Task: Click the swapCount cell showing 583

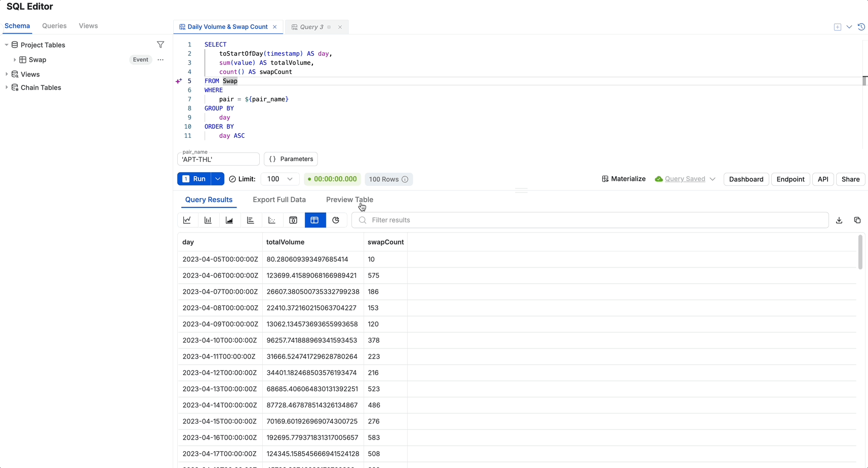Action: (385, 438)
